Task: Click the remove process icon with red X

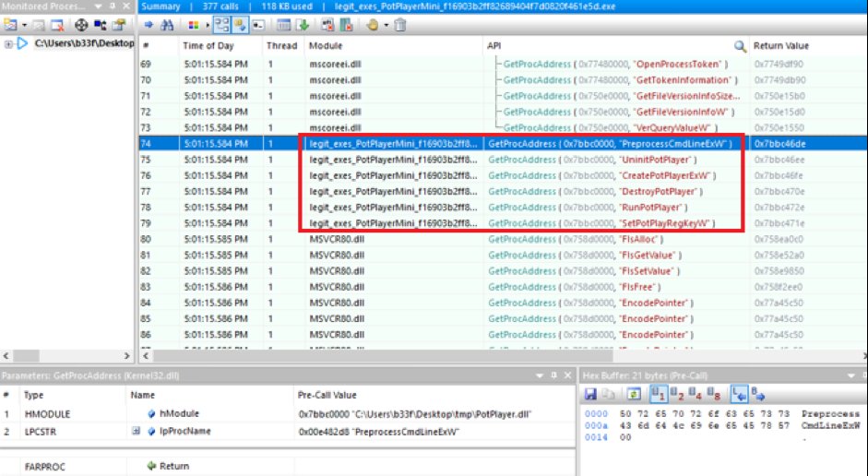Action: click(57, 25)
